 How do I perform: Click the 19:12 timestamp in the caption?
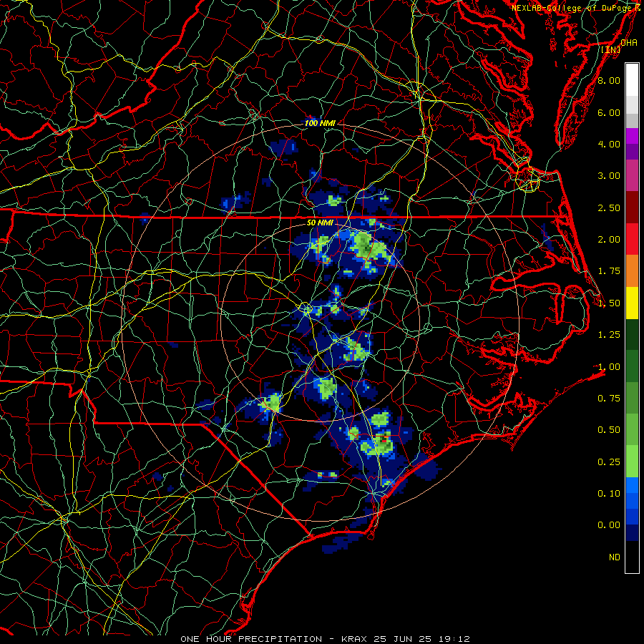(x=455, y=639)
